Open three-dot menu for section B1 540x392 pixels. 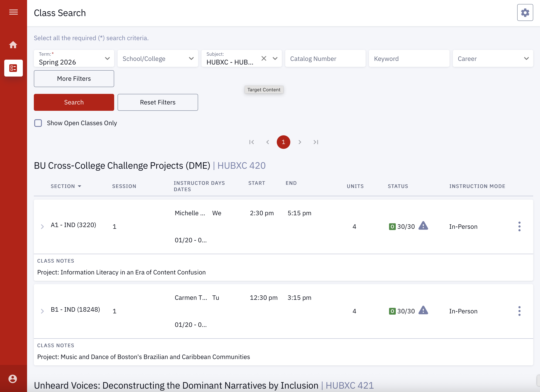coord(519,311)
